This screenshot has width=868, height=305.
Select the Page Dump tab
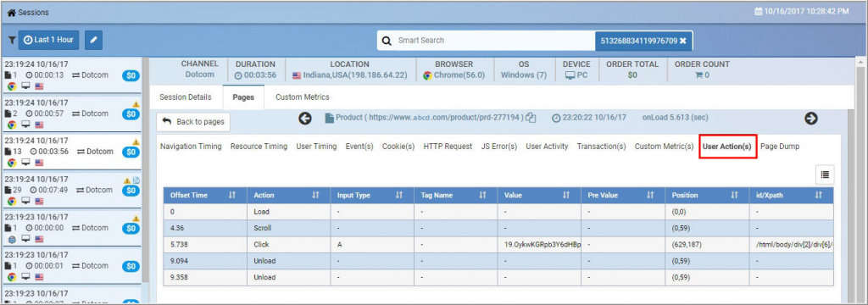pos(780,147)
